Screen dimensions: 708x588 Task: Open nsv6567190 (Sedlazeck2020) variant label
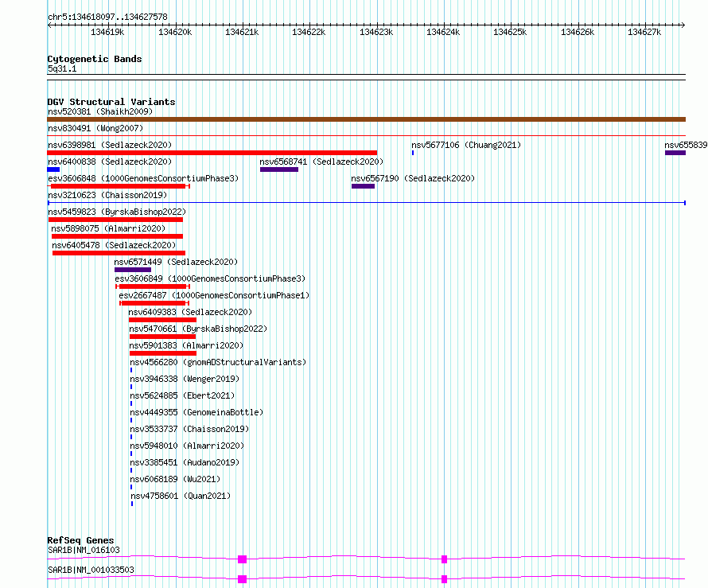click(x=413, y=178)
